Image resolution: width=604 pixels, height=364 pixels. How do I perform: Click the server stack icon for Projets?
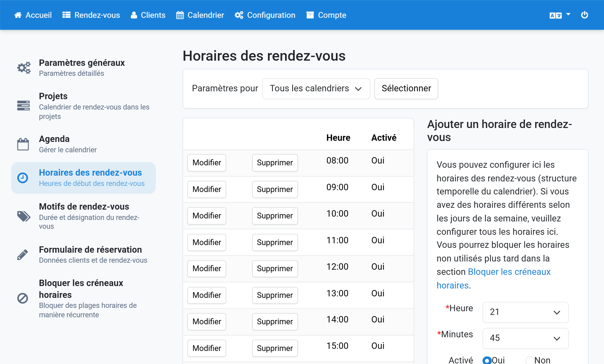(23, 106)
